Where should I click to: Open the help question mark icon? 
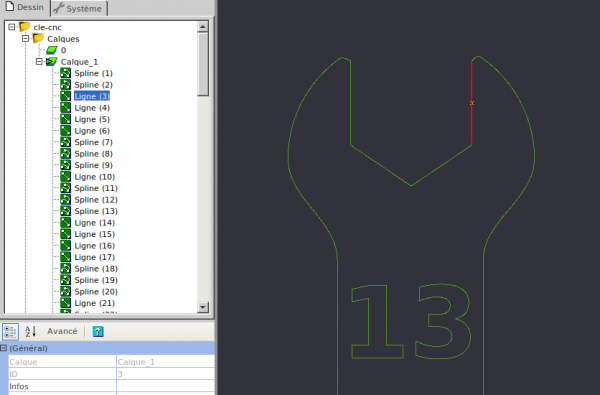(x=98, y=331)
